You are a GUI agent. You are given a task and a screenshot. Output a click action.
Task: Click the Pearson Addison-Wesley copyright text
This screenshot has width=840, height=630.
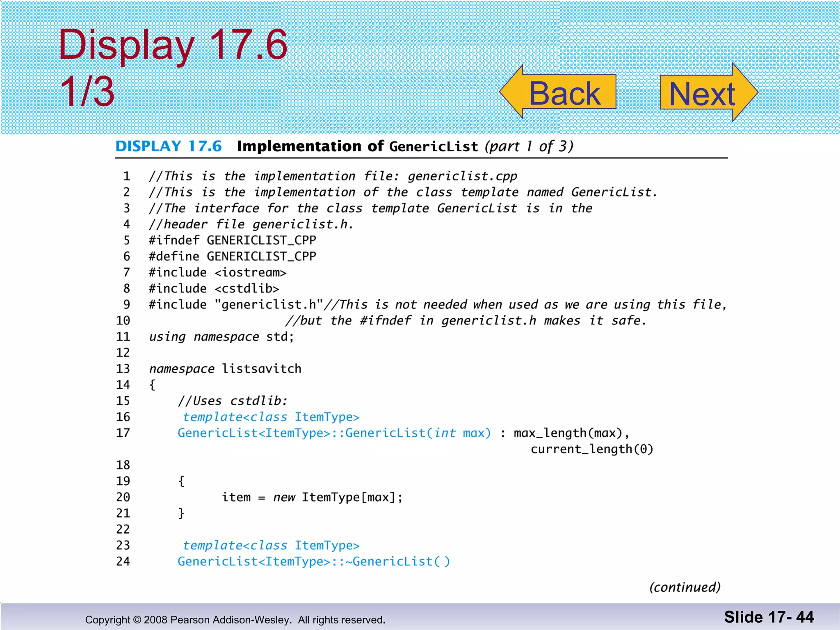(x=235, y=620)
